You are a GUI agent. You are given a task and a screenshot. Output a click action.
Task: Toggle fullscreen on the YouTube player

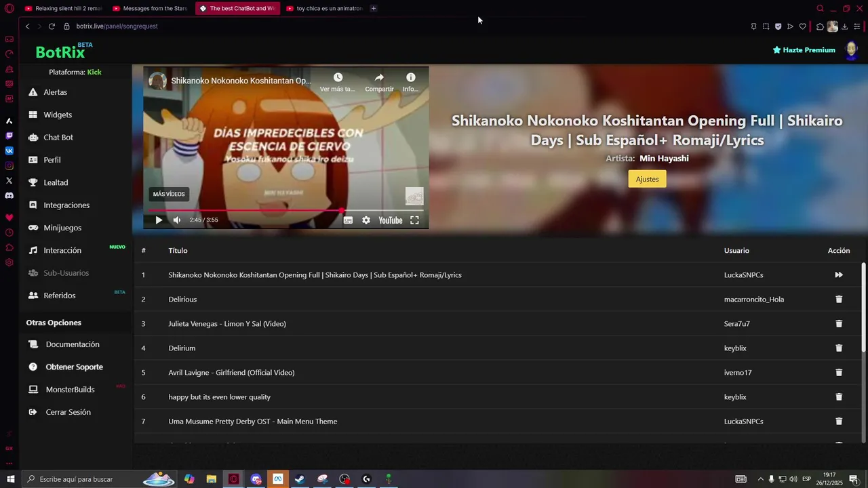414,220
